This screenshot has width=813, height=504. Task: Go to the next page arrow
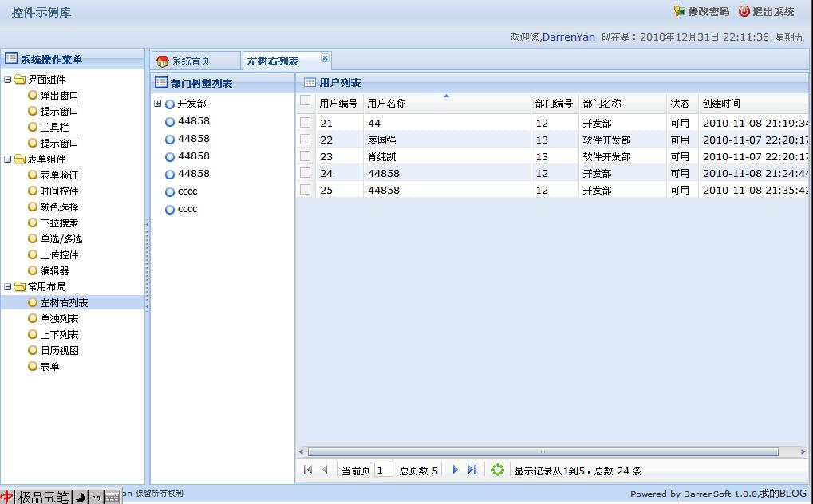pos(455,471)
